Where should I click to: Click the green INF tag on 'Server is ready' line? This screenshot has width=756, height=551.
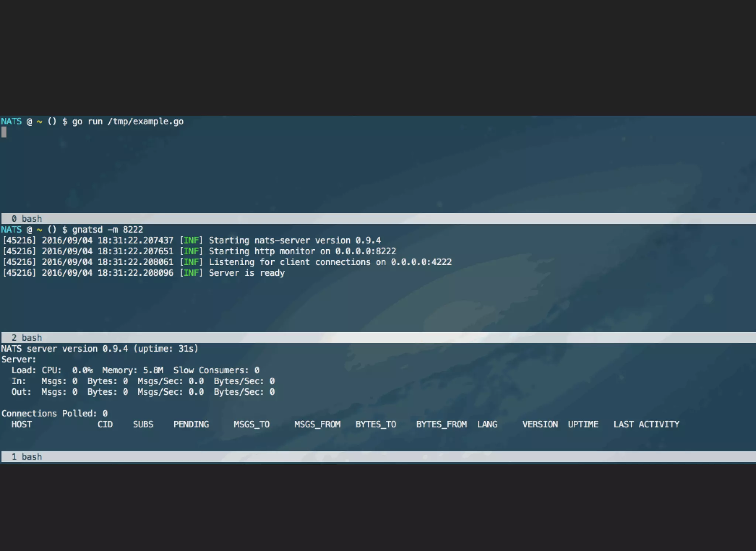[191, 273]
